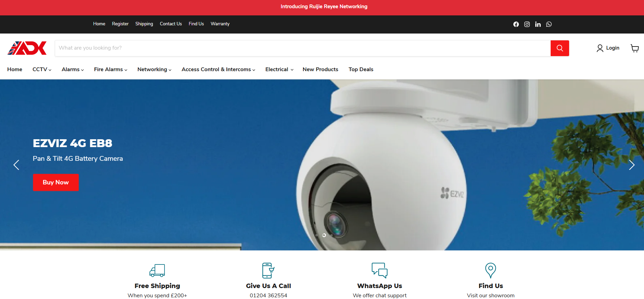Click the Give Us A Call phone icon

coord(268,270)
